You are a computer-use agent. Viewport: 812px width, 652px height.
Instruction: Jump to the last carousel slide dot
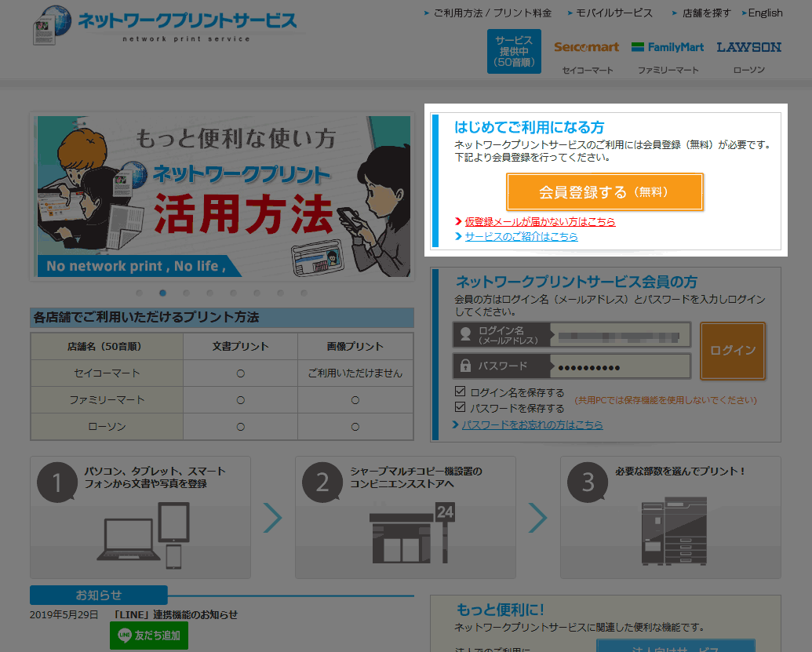click(x=304, y=293)
